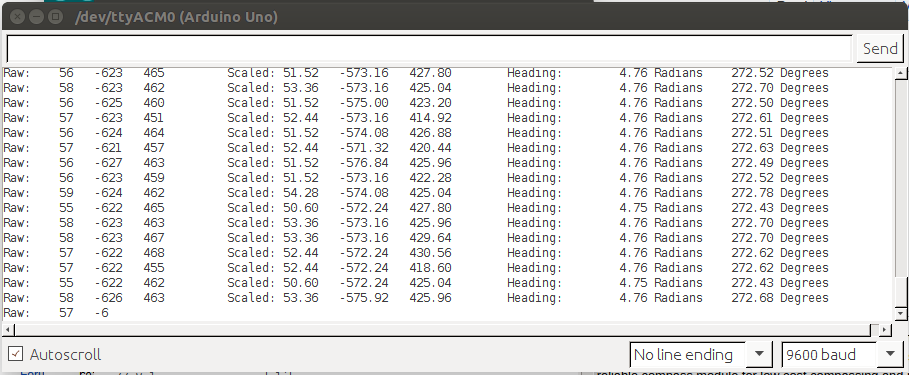The image size is (909, 375).
Task: Click the horizontal scrollbar thumb
Action: 443,330
